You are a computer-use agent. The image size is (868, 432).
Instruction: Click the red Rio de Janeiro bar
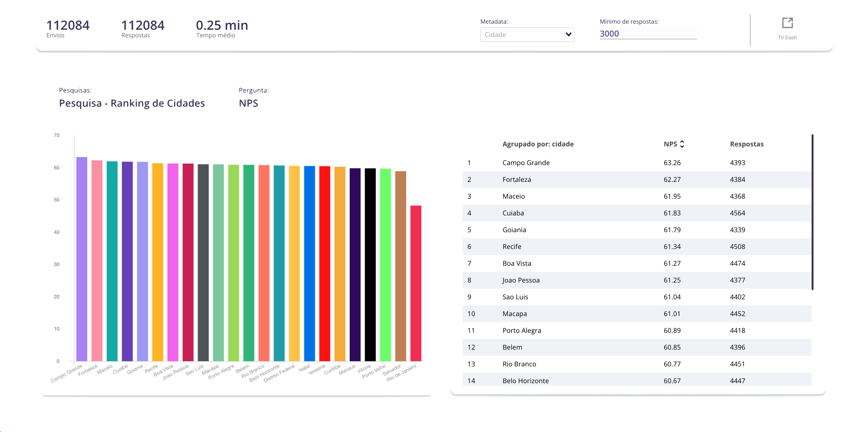pos(416,283)
